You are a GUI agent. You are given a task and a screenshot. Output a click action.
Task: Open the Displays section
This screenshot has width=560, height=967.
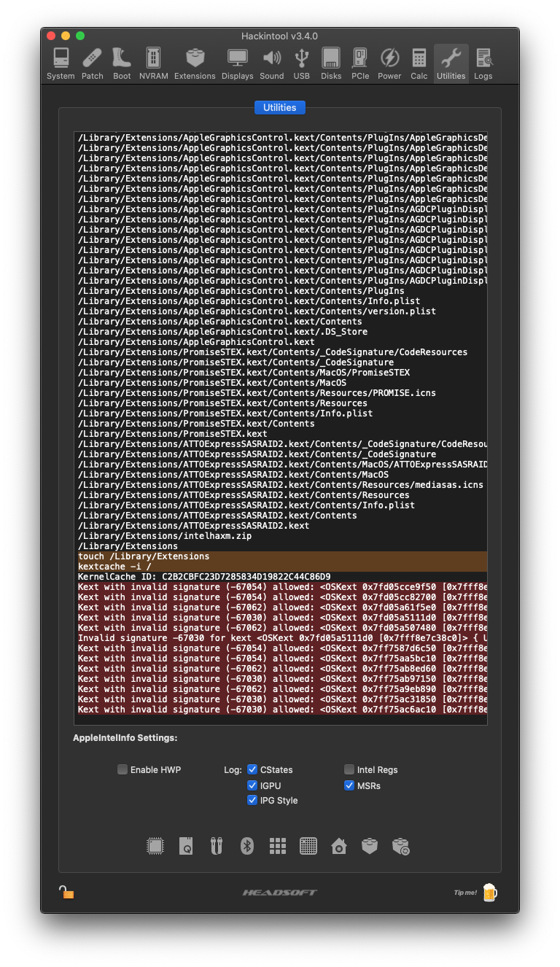click(238, 63)
